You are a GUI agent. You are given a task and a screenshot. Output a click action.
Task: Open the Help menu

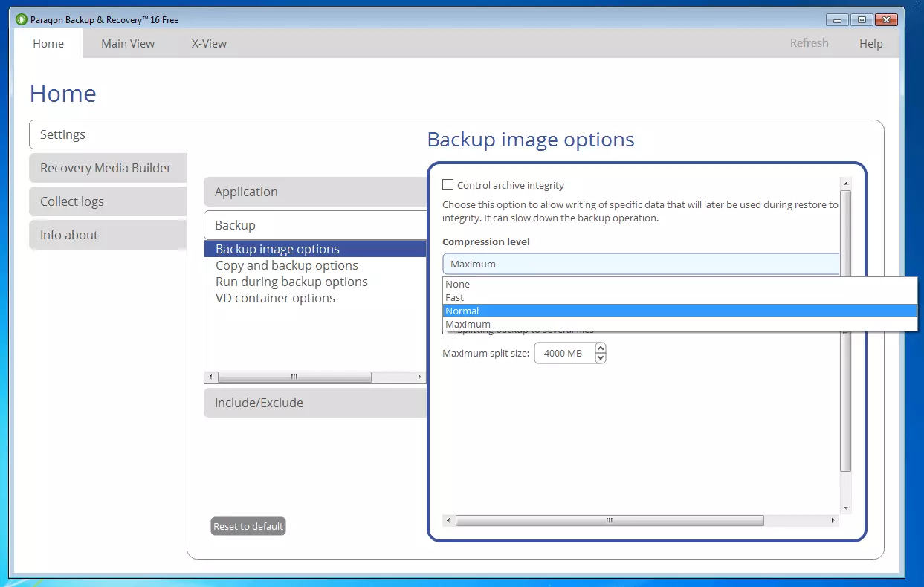tap(870, 44)
